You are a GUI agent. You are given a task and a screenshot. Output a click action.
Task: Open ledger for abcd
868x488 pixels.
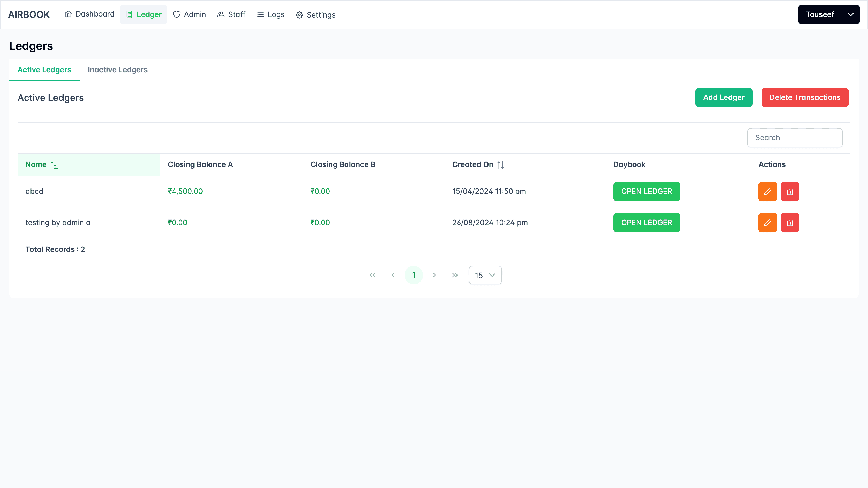[646, 191]
